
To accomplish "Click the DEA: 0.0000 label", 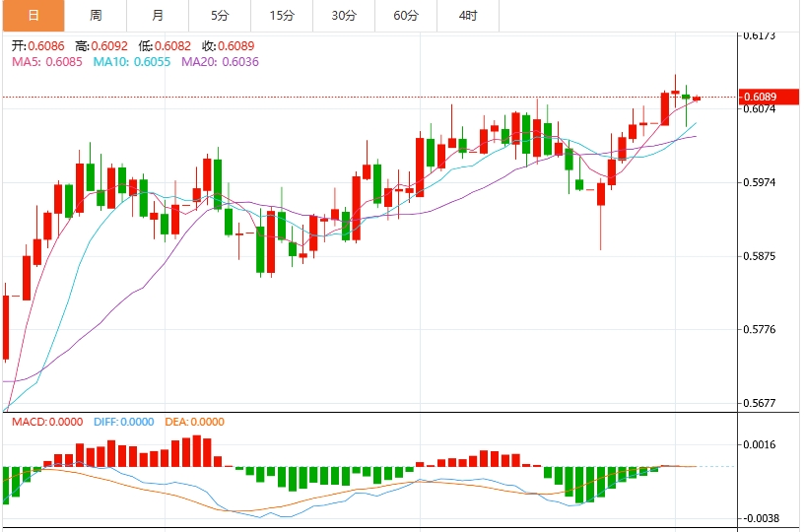I will [194, 422].
